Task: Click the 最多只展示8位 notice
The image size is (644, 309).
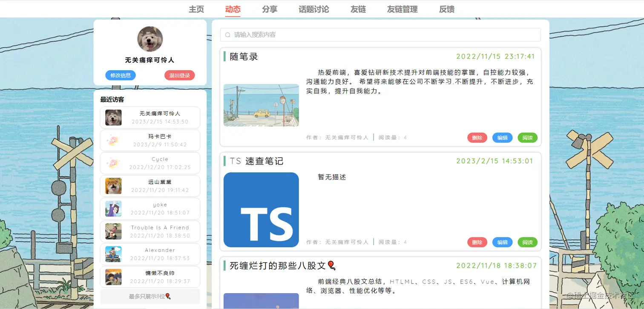Action: tap(150, 296)
